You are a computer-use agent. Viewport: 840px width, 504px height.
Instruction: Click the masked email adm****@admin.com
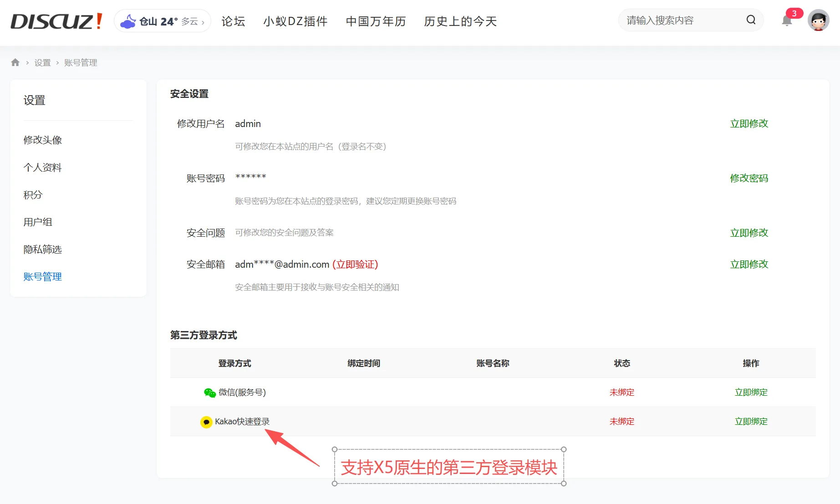pos(282,264)
